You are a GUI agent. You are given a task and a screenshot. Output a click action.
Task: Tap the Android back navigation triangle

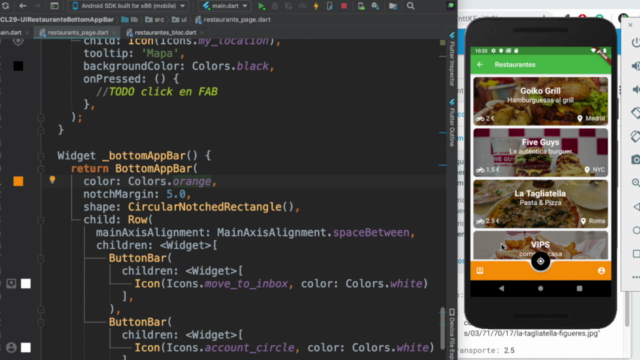point(502,288)
